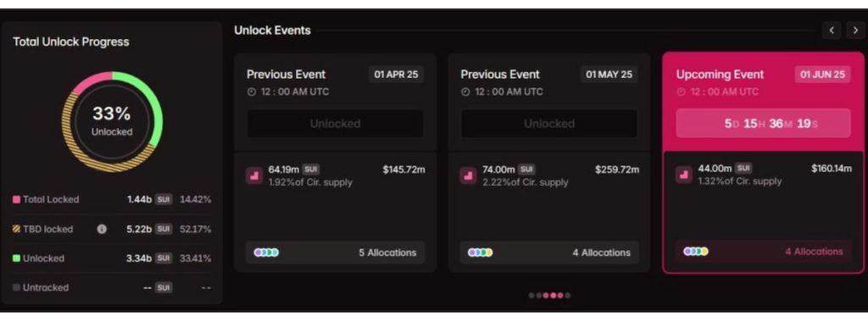Click the clock icon under first Previous Event
This screenshot has height=323, width=868.
(x=251, y=92)
